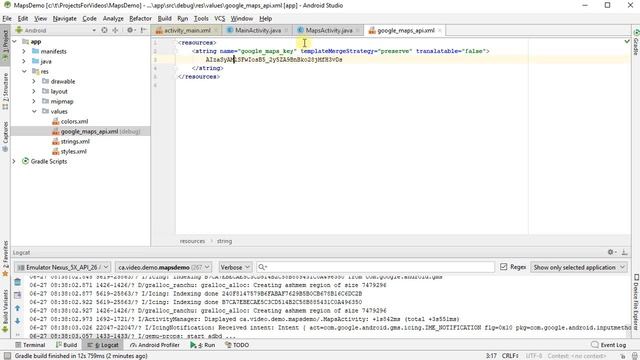Collapse the res folder
This screenshot has width=640, height=360.
pyautogui.click(x=24, y=71)
